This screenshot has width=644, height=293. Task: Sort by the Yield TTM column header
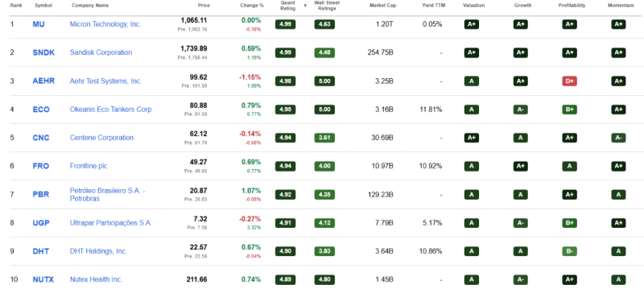tap(433, 6)
